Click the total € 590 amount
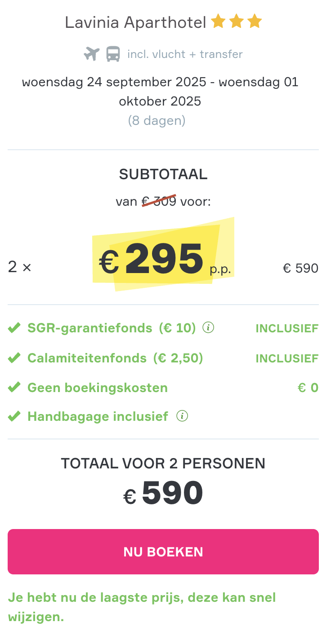The image size is (331, 644). [163, 493]
